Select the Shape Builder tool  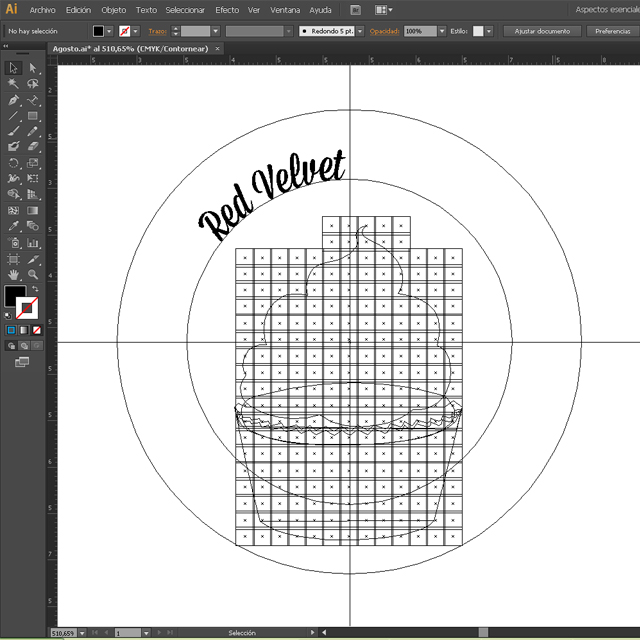click(13, 194)
